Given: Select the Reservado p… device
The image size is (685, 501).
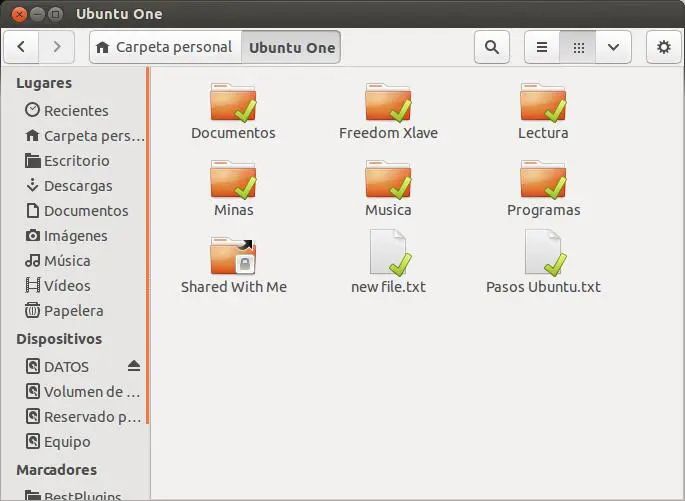Looking at the screenshot, I should [74, 416].
